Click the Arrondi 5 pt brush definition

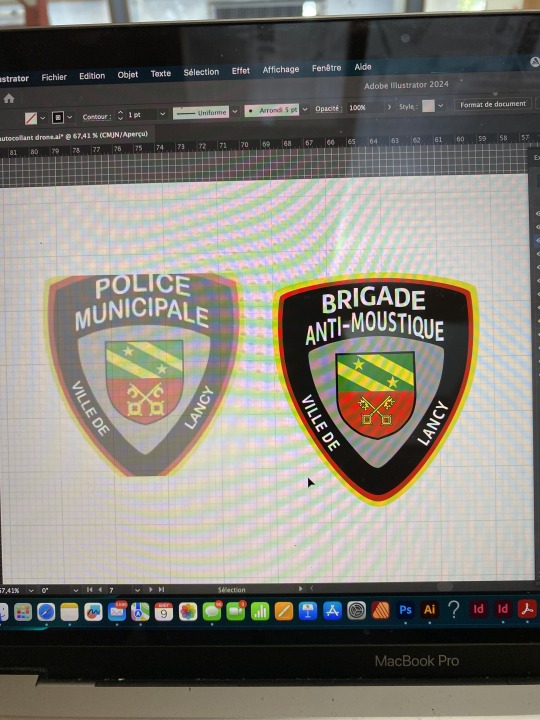coord(272,110)
